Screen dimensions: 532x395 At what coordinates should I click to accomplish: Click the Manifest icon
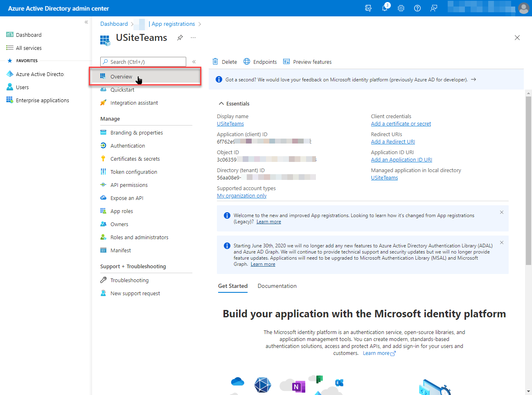[x=103, y=250]
